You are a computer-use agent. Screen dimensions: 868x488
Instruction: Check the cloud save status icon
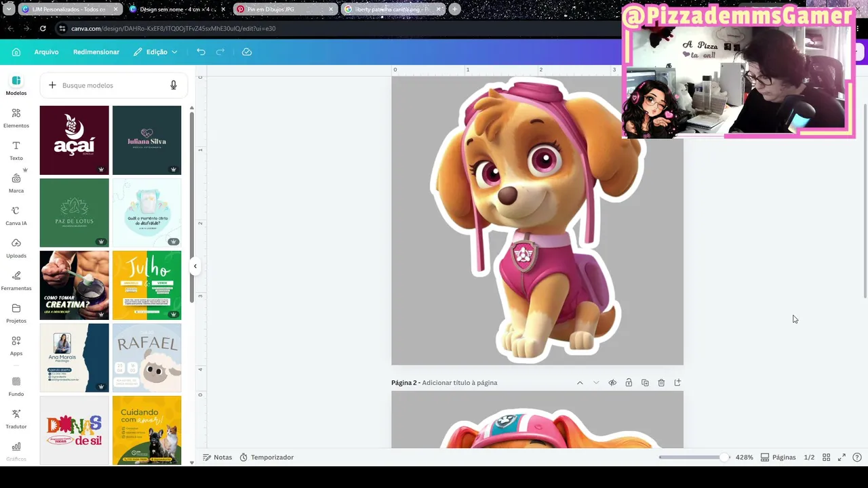[x=247, y=52]
